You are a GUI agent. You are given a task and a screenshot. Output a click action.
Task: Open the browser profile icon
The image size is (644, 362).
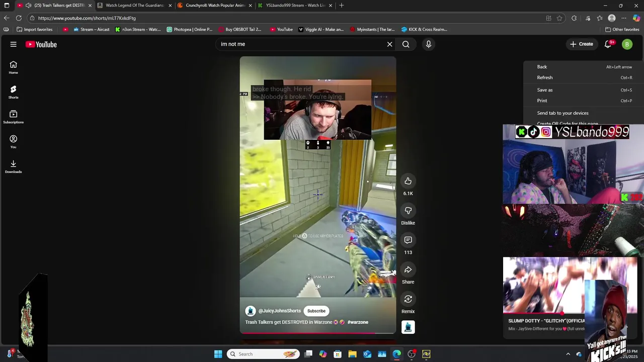pyautogui.click(x=612, y=18)
